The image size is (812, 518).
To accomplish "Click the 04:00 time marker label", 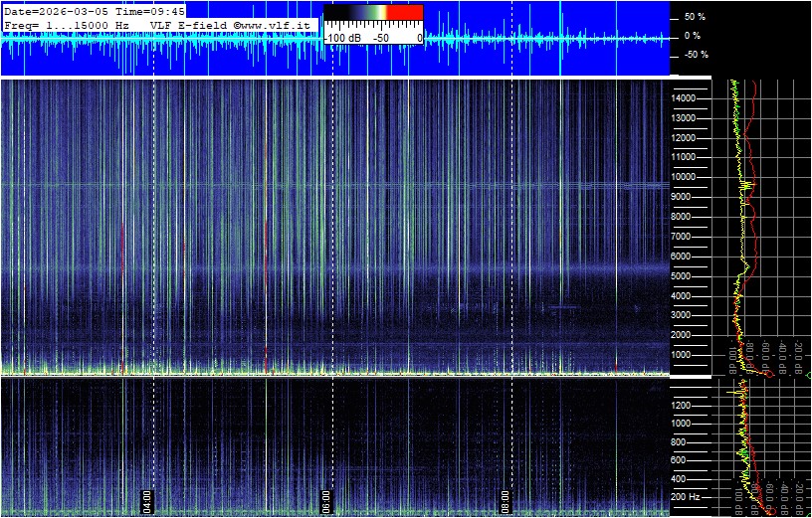I will [147, 499].
